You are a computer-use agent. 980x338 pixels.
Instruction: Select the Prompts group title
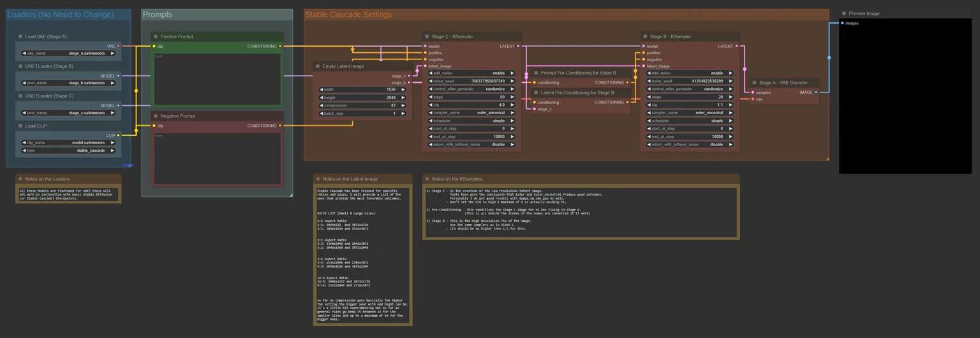point(158,15)
